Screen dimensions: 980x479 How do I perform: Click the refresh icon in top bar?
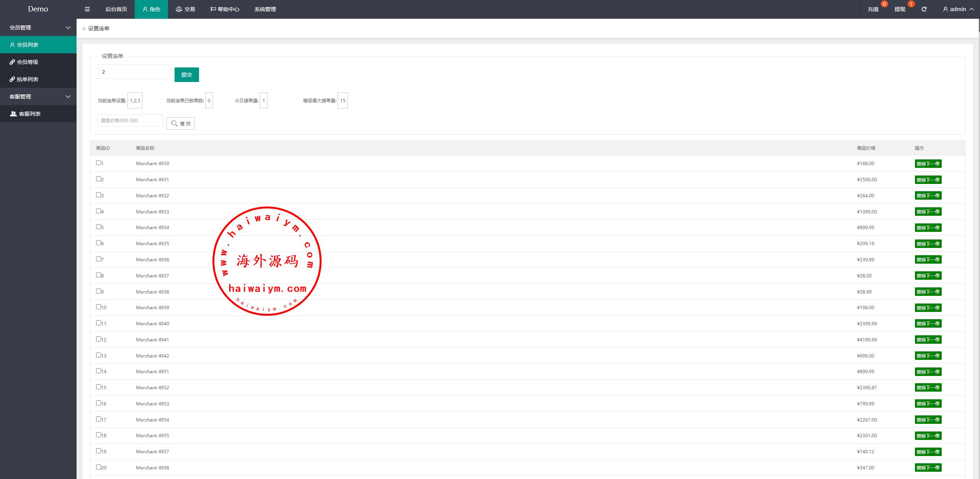point(924,9)
